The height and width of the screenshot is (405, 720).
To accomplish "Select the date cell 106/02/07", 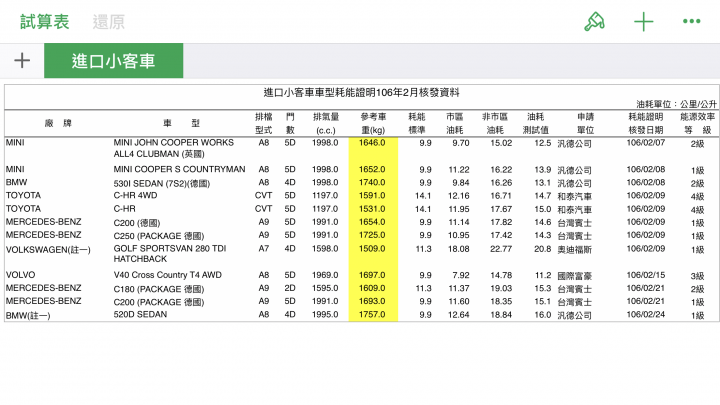I will click(646, 142).
